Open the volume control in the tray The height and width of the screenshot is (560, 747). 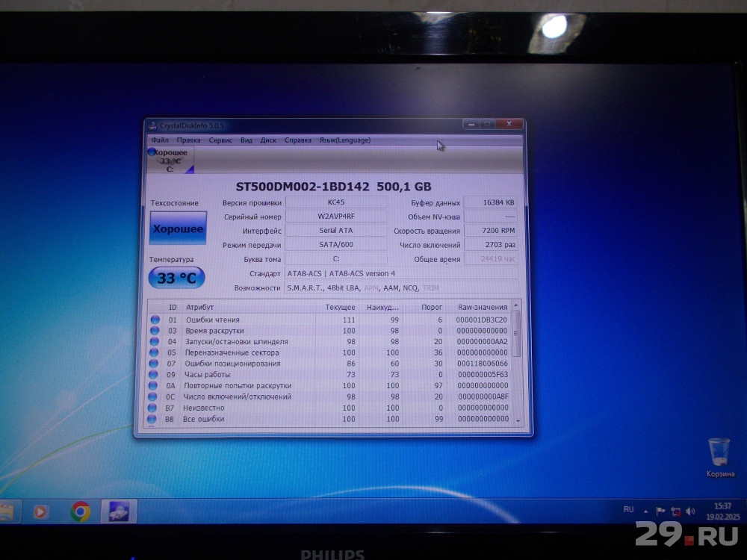coord(690,511)
